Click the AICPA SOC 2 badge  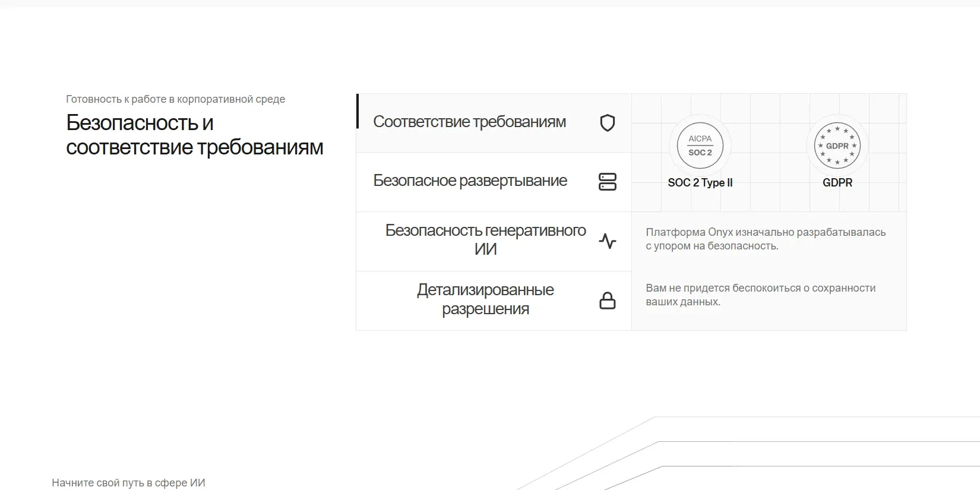click(x=700, y=146)
